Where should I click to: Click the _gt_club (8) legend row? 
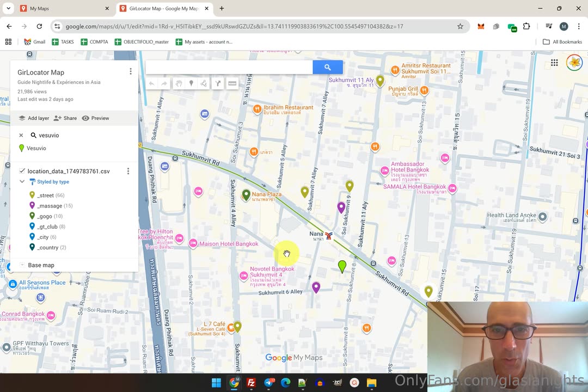click(47, 226)
